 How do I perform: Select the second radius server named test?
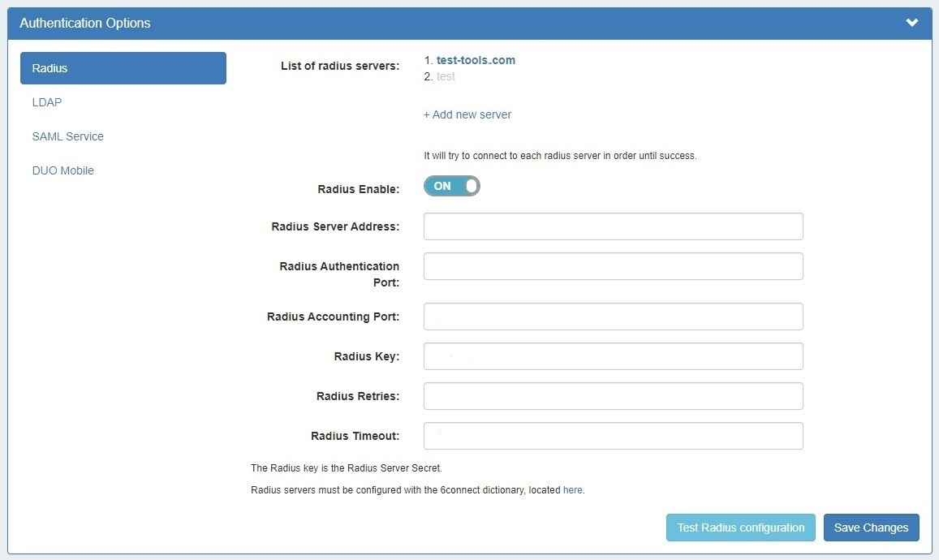446,76
